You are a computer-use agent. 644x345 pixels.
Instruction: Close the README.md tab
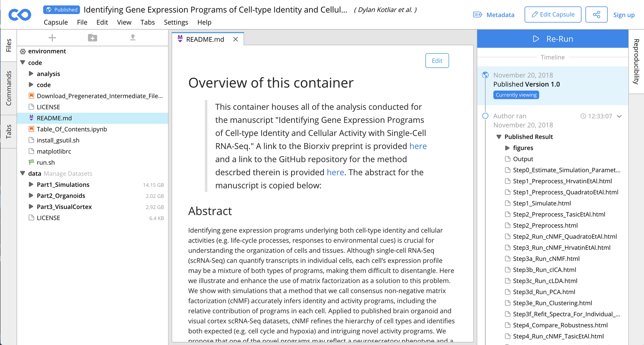236,39
